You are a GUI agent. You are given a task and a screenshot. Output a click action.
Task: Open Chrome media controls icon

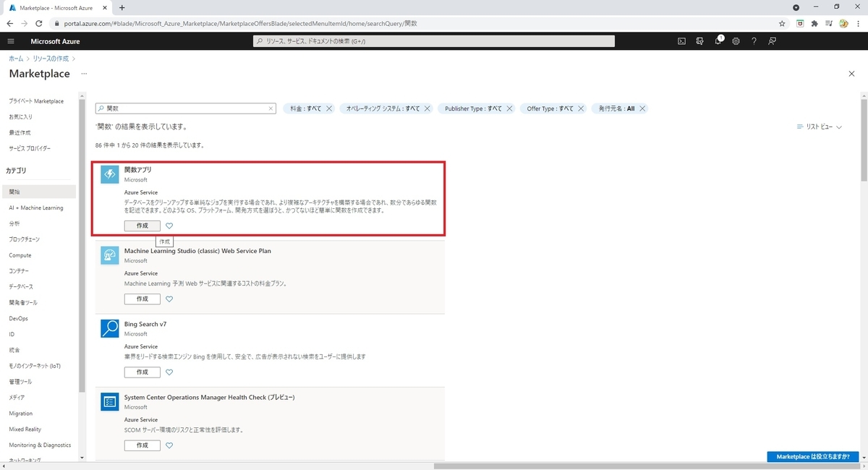coord(829,23)
